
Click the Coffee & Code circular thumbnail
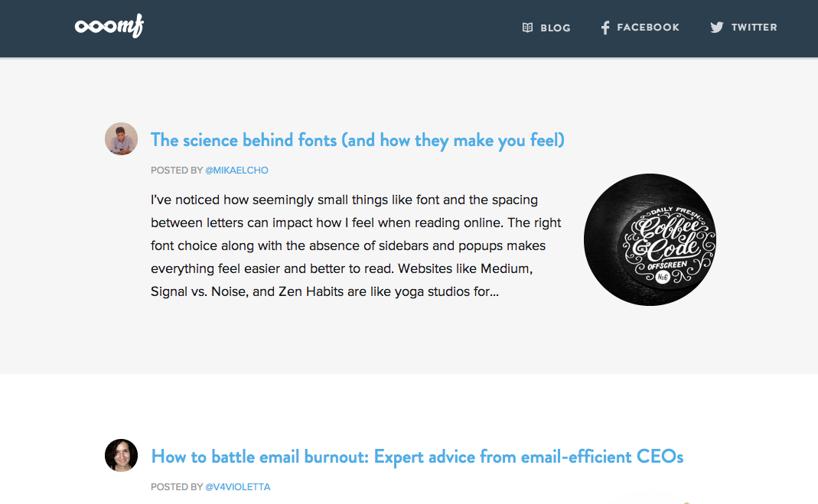coord(650,239)
